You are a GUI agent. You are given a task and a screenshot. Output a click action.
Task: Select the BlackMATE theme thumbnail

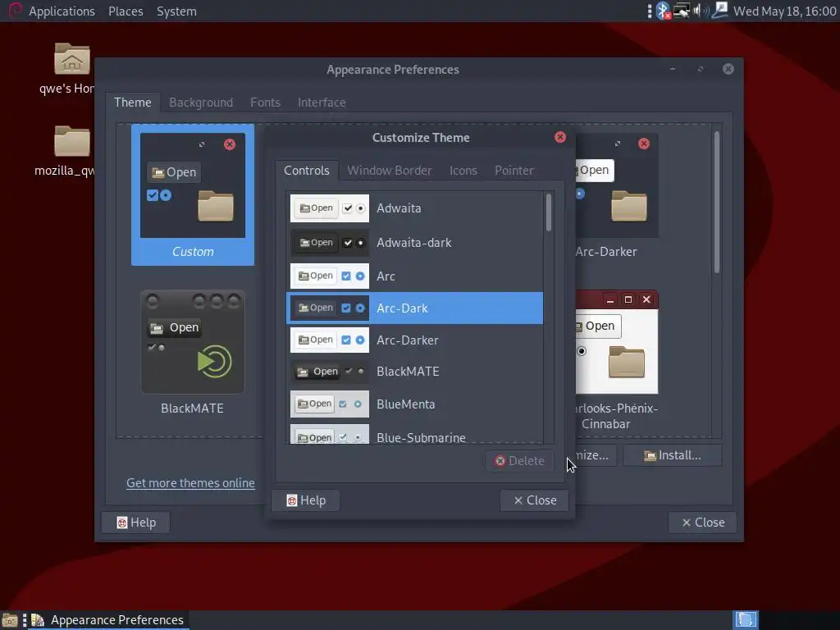(x=192, y=353)
